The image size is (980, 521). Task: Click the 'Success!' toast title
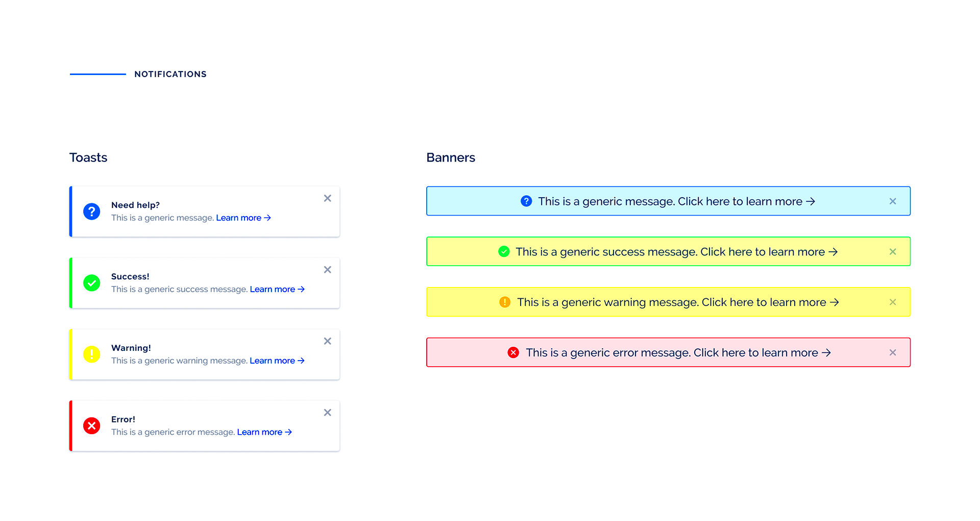[130, 276]
